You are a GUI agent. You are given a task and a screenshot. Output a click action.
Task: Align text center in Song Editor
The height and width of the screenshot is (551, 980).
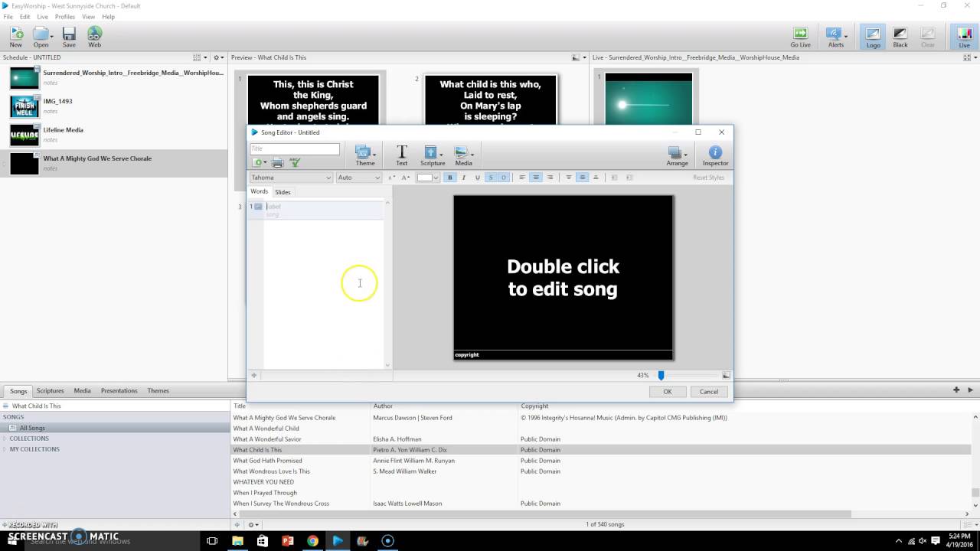[536, 178]
